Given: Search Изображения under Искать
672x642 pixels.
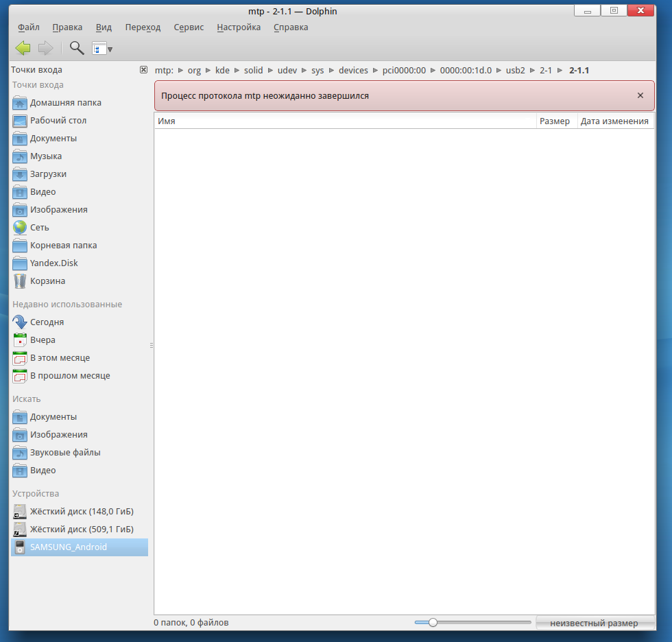Looking at the screenshot, I should coord(80,435).
